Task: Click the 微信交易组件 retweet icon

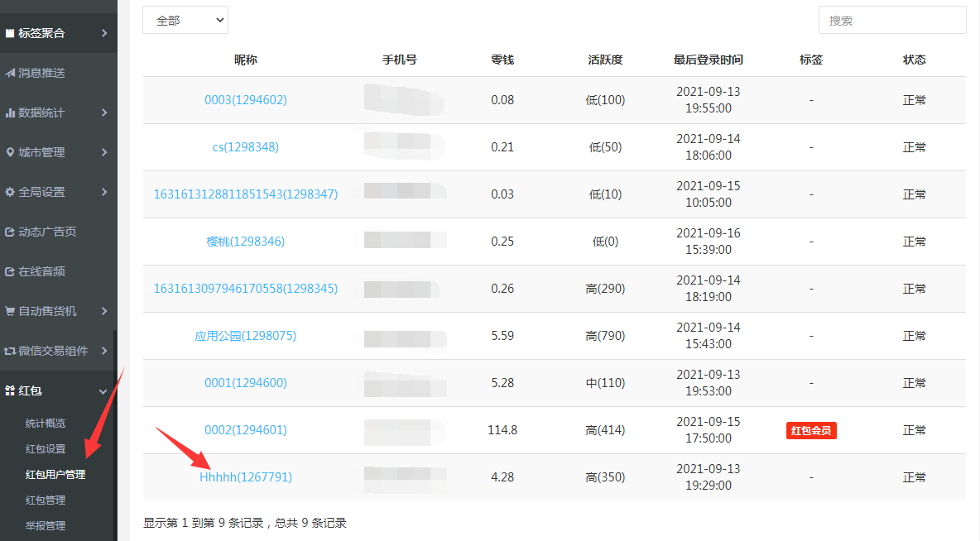Action: pos(10,352)
